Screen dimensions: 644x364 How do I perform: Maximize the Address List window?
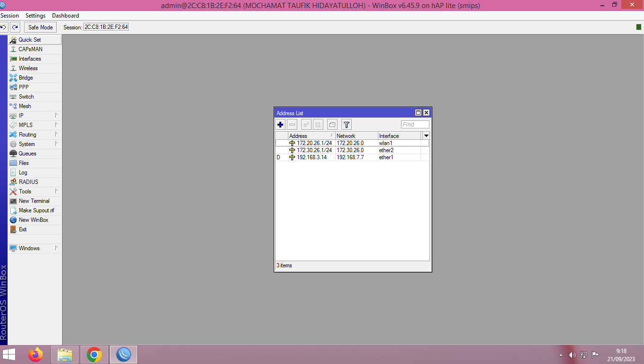pos(418,113)
